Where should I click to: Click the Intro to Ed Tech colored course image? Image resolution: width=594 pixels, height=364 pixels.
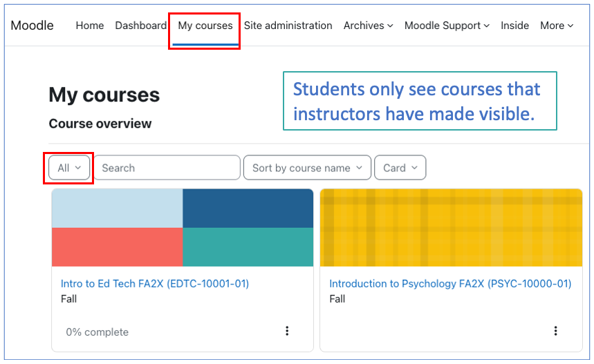coord(183,228)
